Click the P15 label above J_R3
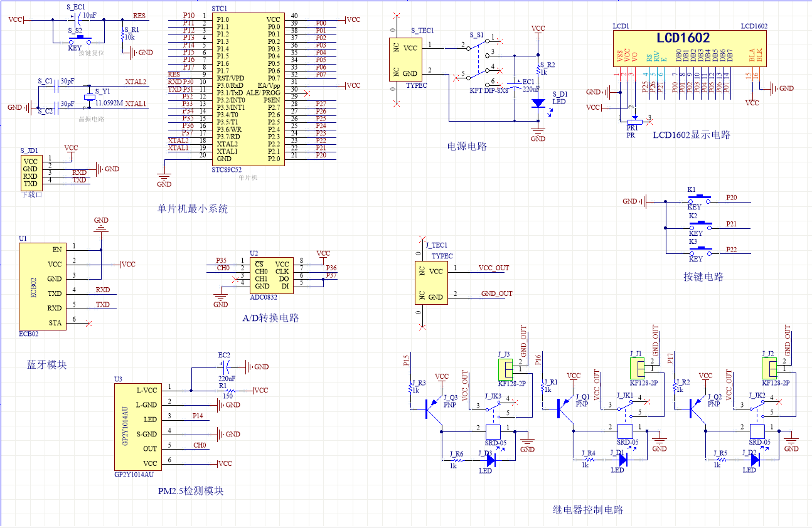 [406, 359]
